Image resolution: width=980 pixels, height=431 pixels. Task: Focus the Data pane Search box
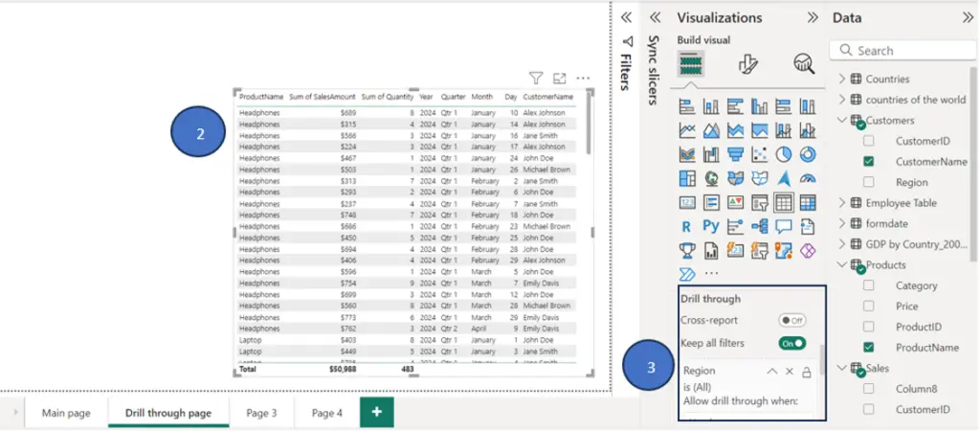point(902,50)
